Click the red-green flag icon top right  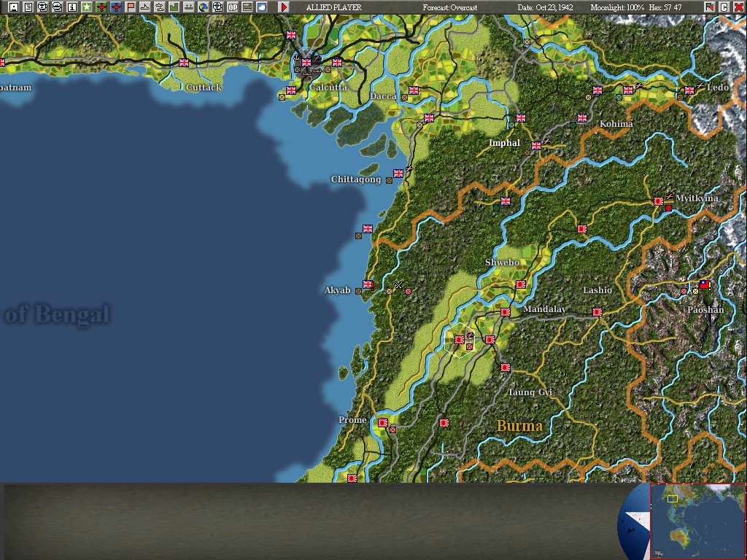point(709,7)
